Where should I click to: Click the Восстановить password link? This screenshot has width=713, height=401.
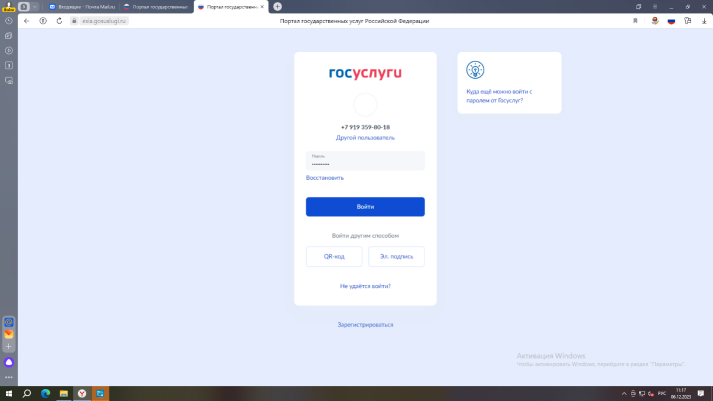click(x=324, y=178)
